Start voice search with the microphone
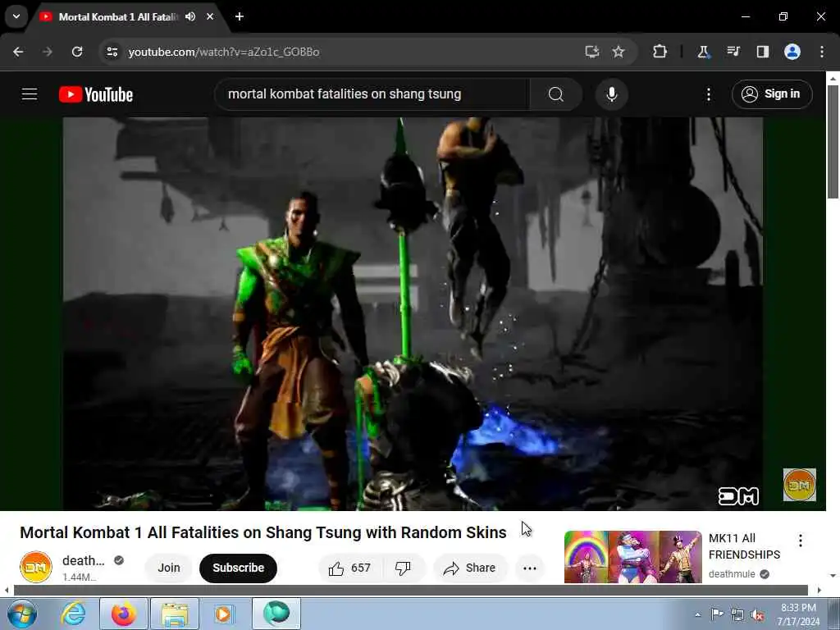This screenshot has width=840, height=630. pyautogui.click(x=611, y=94)
